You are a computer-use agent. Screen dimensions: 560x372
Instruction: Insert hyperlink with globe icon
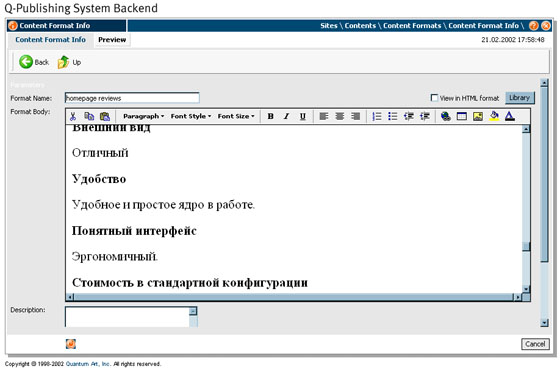(x=445, y=116)
